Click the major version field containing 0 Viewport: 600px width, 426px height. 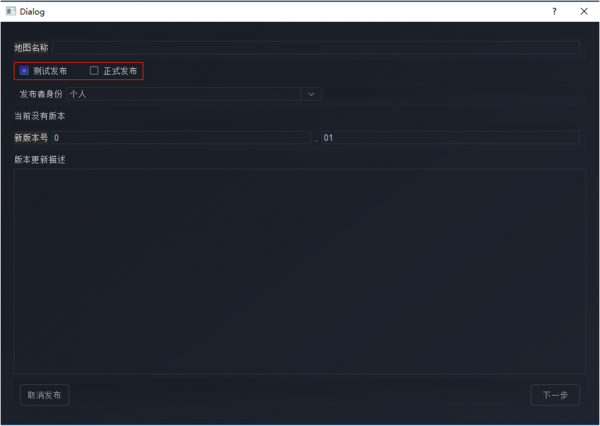[181, 138]
